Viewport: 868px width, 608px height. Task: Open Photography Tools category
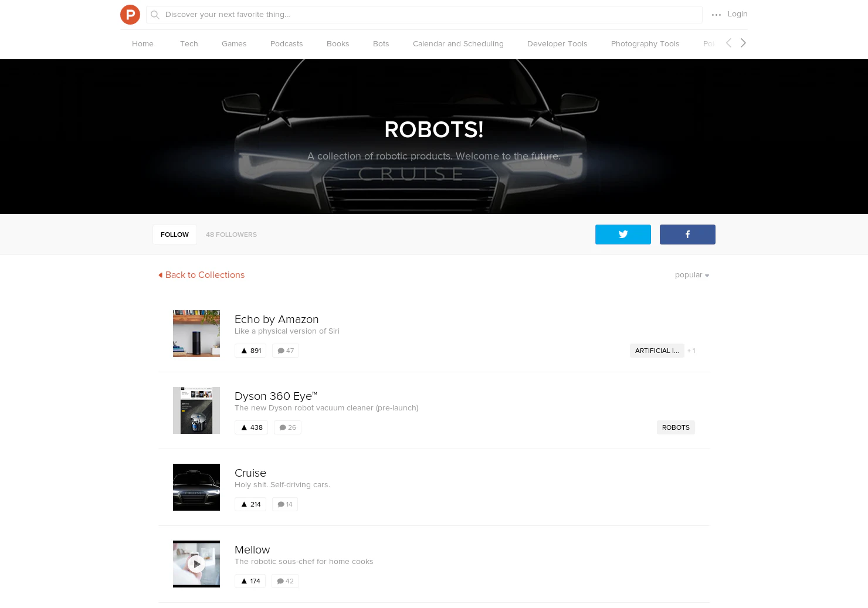645,44
